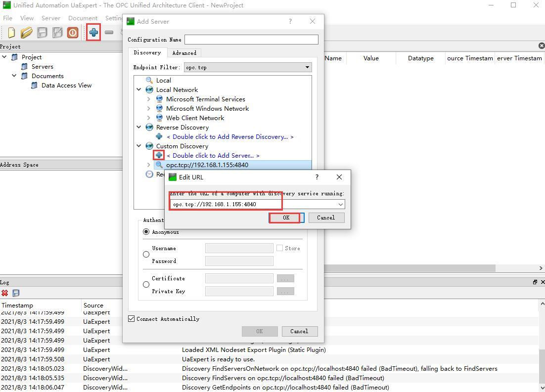Image resolution: width=545 pixels, height=392 pixels.
Task: Select the Anonymous authentication radio button
Action: (x=146, y=232)
